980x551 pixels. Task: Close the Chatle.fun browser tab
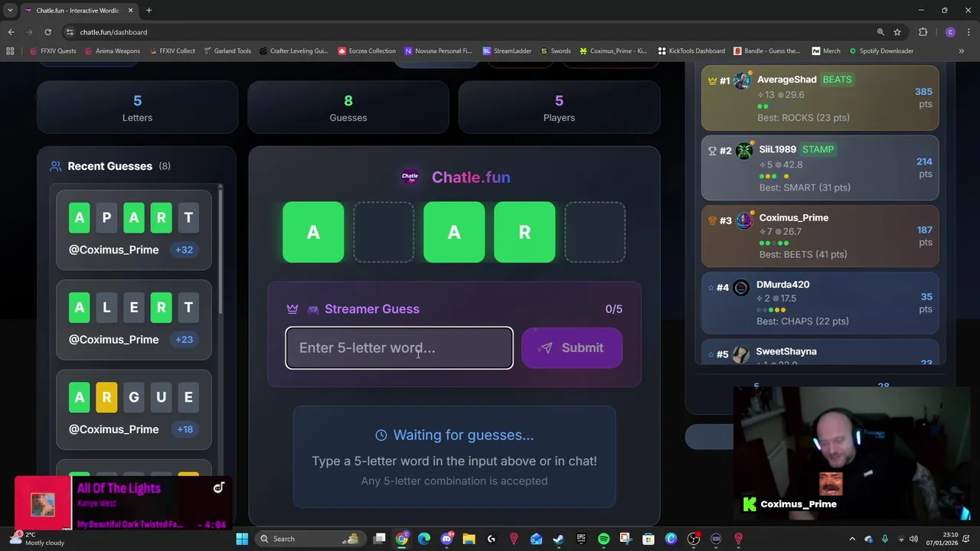130,11
